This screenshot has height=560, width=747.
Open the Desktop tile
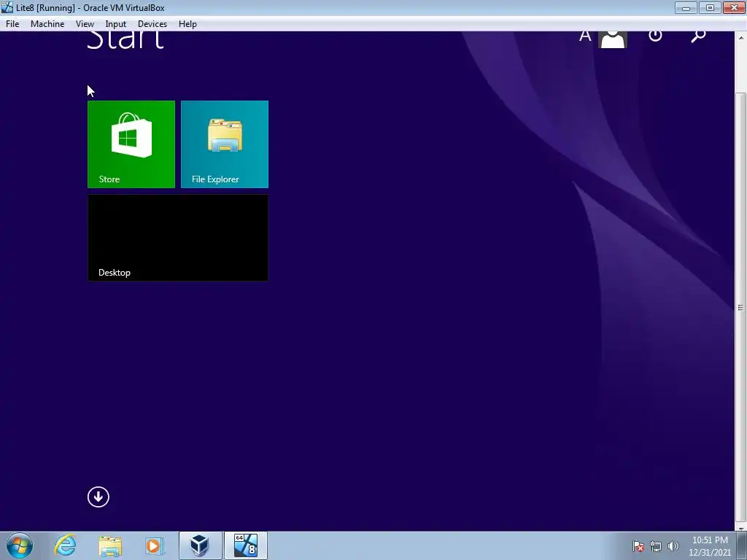click(178, 238)
